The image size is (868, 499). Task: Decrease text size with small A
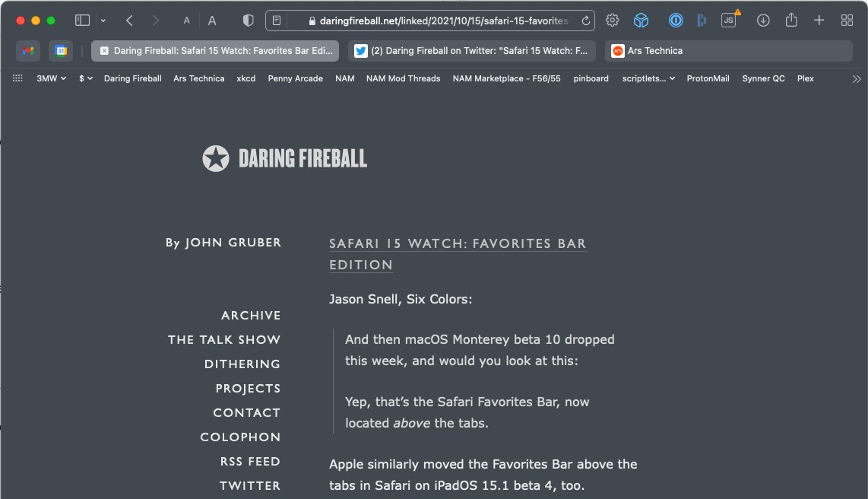[x=186, y=21]
